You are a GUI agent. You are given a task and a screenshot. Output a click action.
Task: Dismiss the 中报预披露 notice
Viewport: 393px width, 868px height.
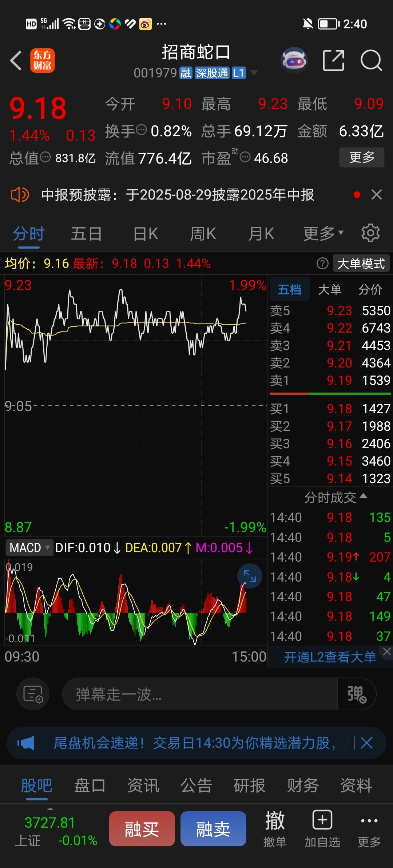[x=377, y=195]
